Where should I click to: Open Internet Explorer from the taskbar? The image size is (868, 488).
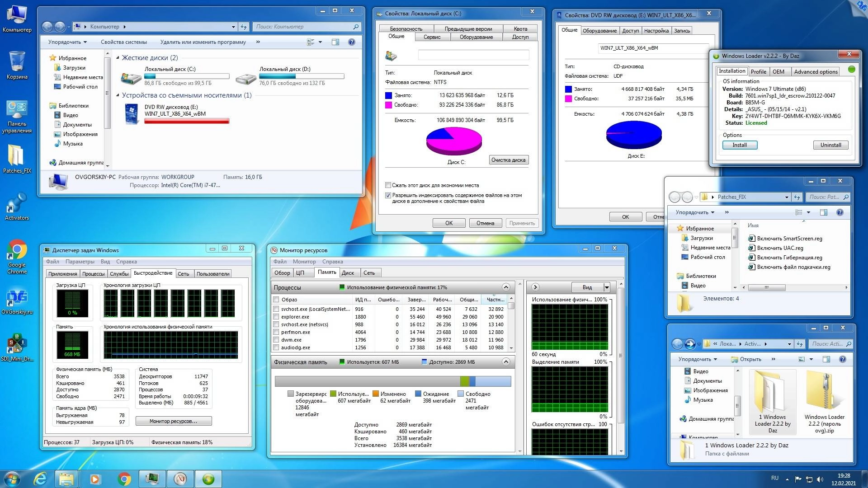click(x=40, y=479)
